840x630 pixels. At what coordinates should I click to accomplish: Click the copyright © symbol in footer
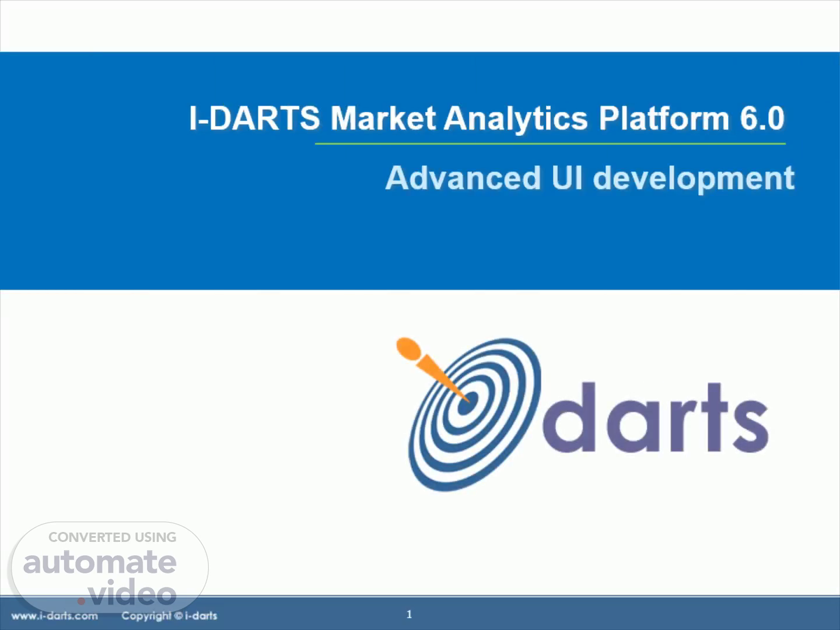(178, 616)
